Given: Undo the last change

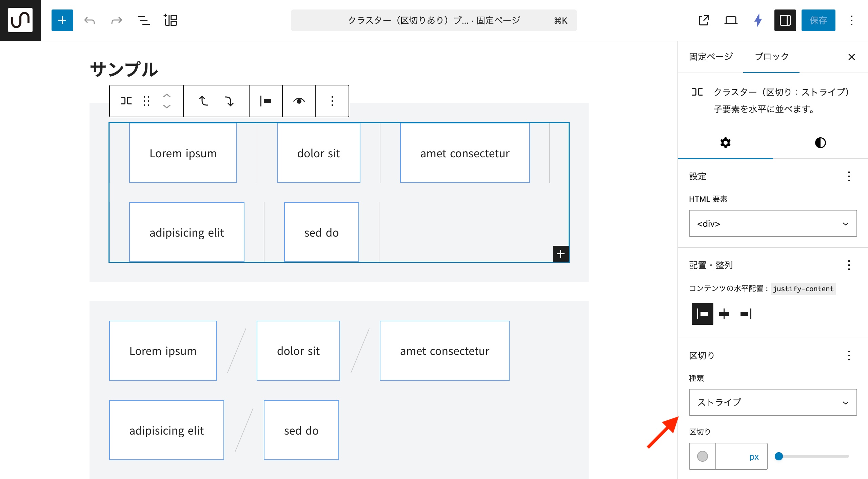Looking at the screenshot, I should pos(90,20).
